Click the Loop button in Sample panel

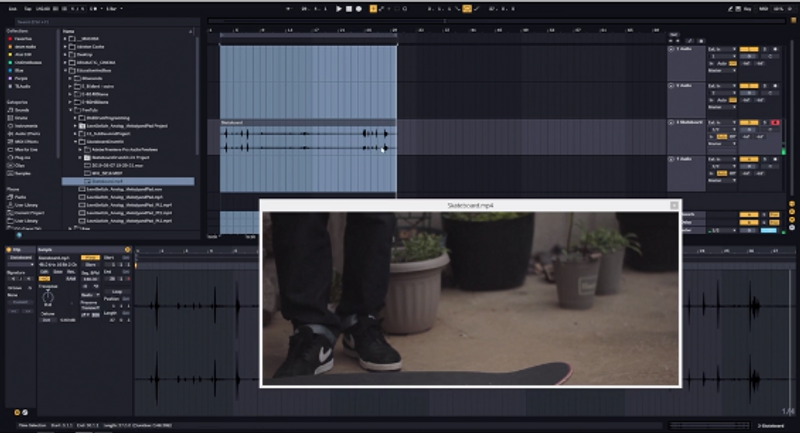[x=117, y=292]
